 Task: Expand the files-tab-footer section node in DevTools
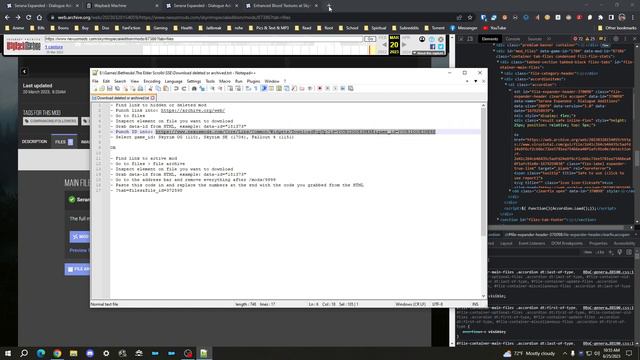(498, 220)
